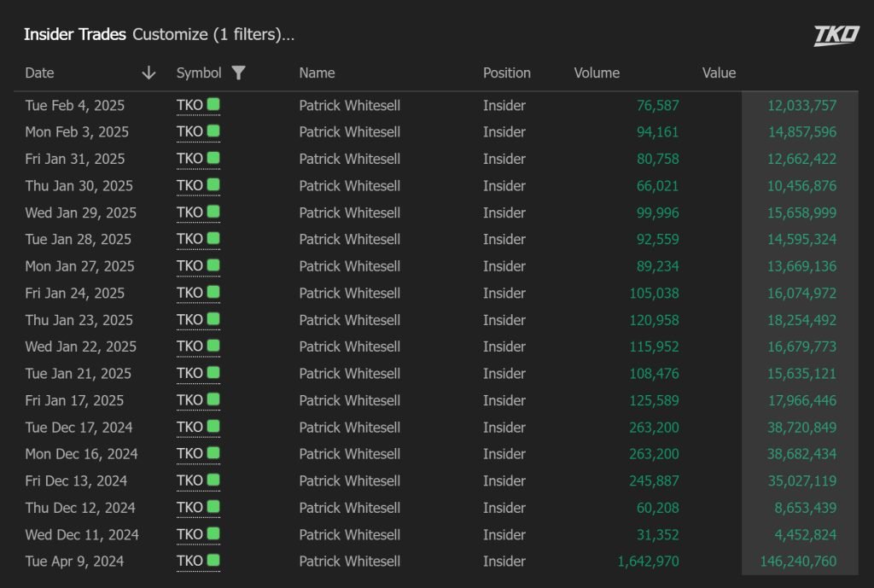
Task: Open TKO symbol link for Feb 4, 2025
Action: [189, 105]
